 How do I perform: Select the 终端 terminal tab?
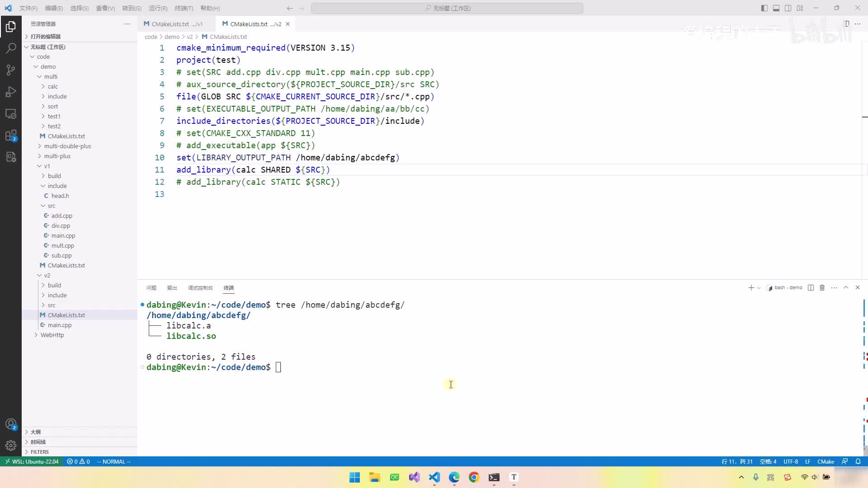tap(228, 288)
